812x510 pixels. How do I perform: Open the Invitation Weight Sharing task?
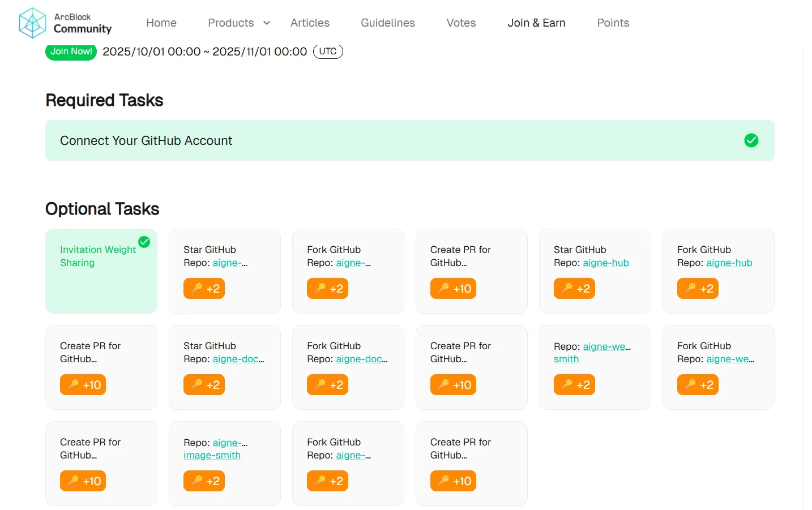[x=101, y=271]
